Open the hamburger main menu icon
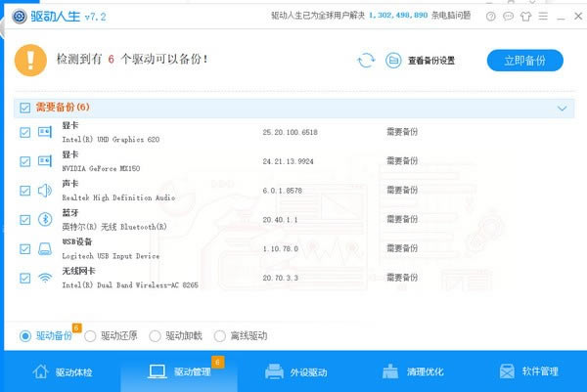 coord(541,16)
